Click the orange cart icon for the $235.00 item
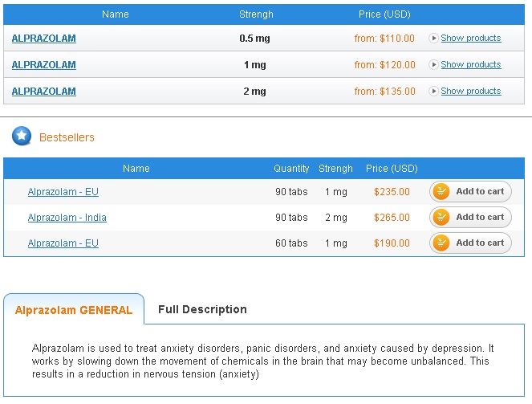 (441, 191)
